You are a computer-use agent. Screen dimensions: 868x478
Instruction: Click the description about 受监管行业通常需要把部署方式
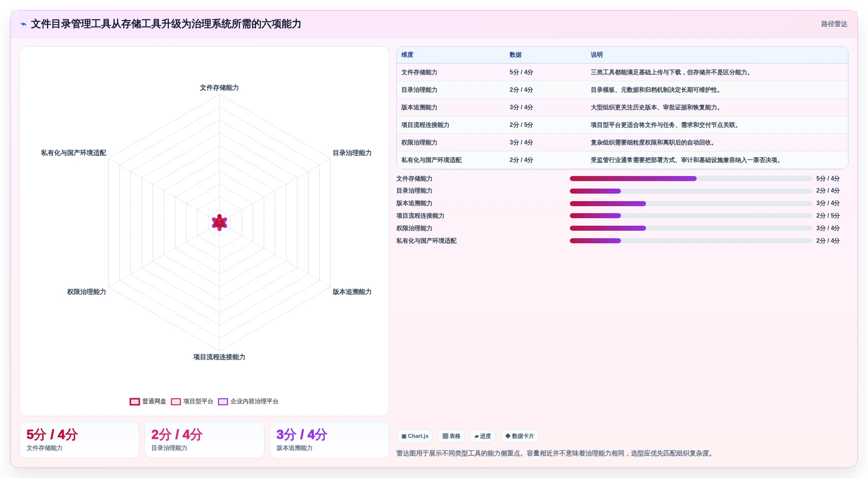click(x=687, y=161)
